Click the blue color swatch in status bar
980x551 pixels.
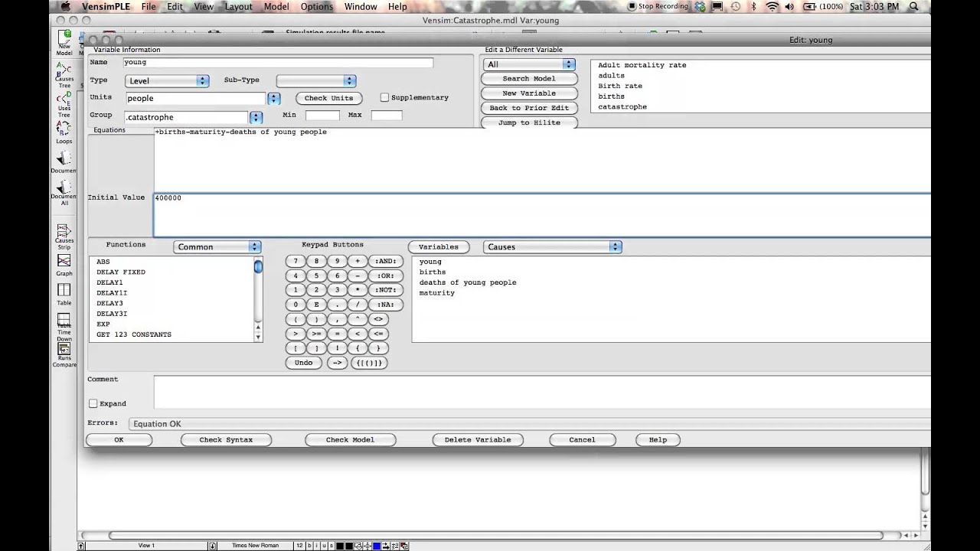coord(377,546)
